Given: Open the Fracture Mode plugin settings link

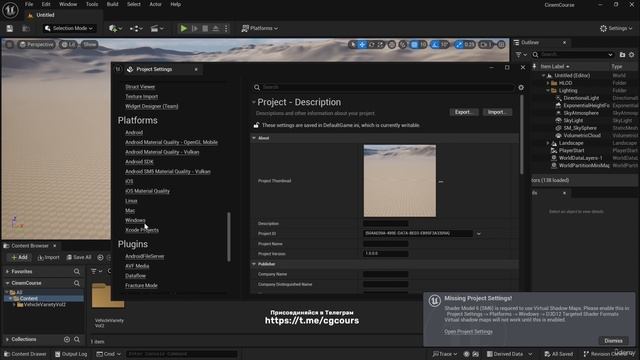Looking at the screenshot, I should (141, 285).
